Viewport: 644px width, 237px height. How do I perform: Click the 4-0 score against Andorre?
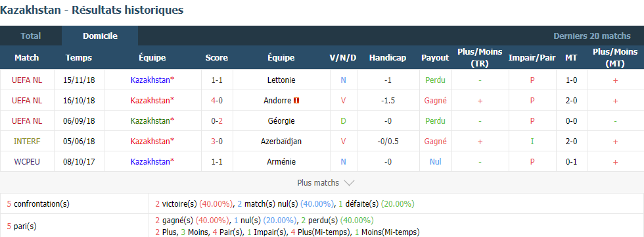[x=217, y=100]
